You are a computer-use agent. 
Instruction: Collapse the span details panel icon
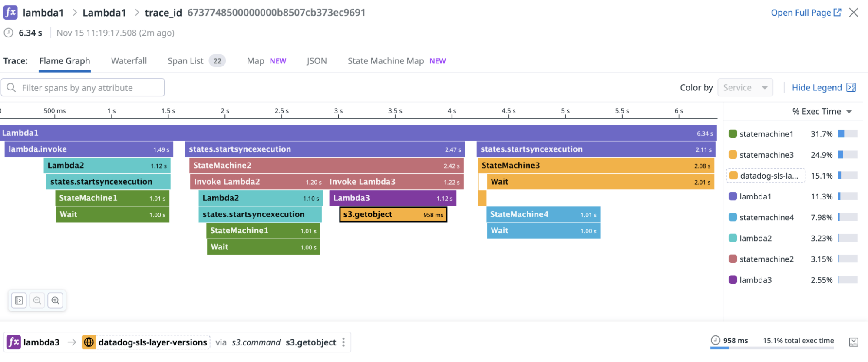pyautogui.click(x=853, y=342)
